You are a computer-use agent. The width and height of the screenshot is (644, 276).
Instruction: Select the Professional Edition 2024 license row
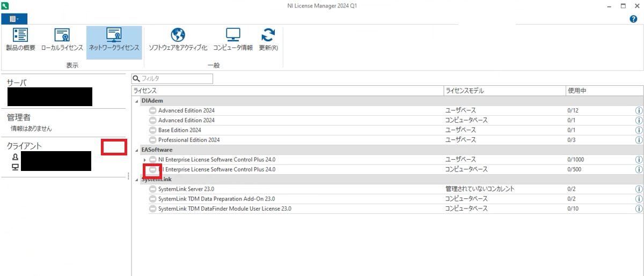pos(189,140)
